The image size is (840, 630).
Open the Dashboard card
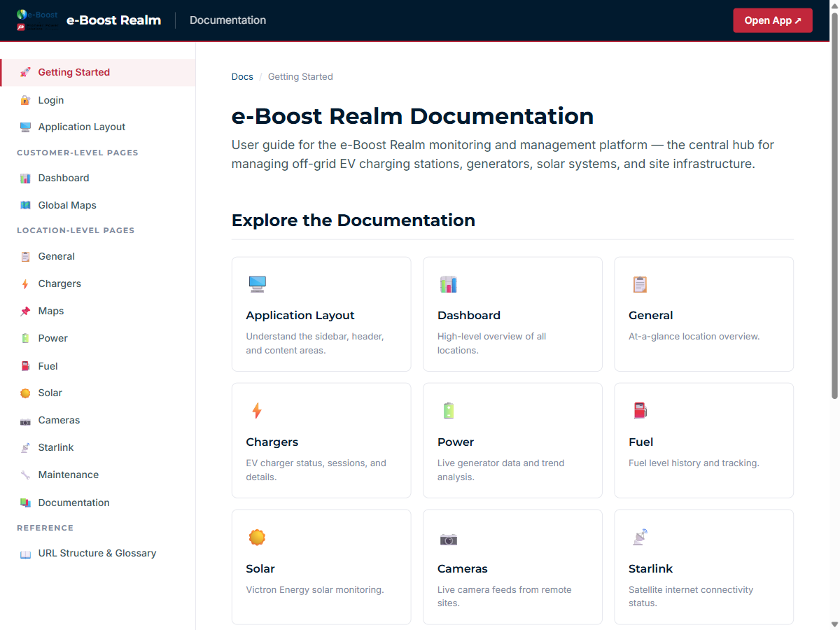(512, 314)
